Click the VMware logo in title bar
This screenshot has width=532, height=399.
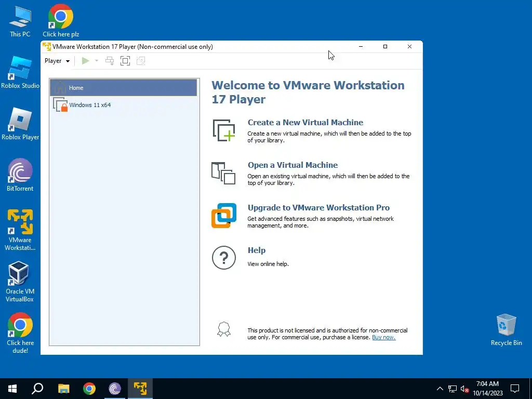(47, 46)
